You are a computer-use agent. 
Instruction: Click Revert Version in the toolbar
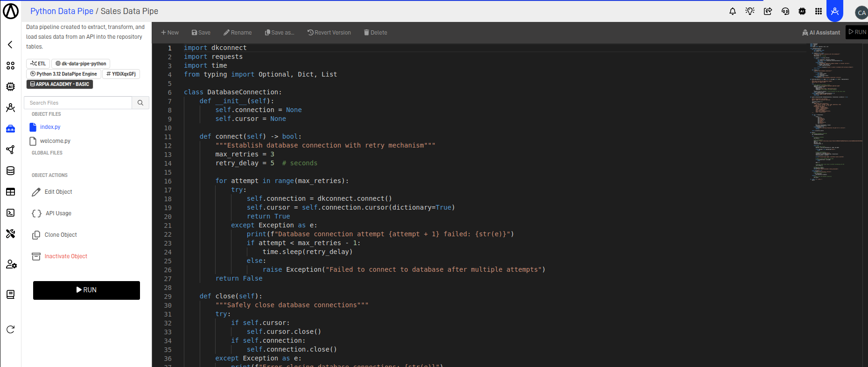(x=329, y=33)
